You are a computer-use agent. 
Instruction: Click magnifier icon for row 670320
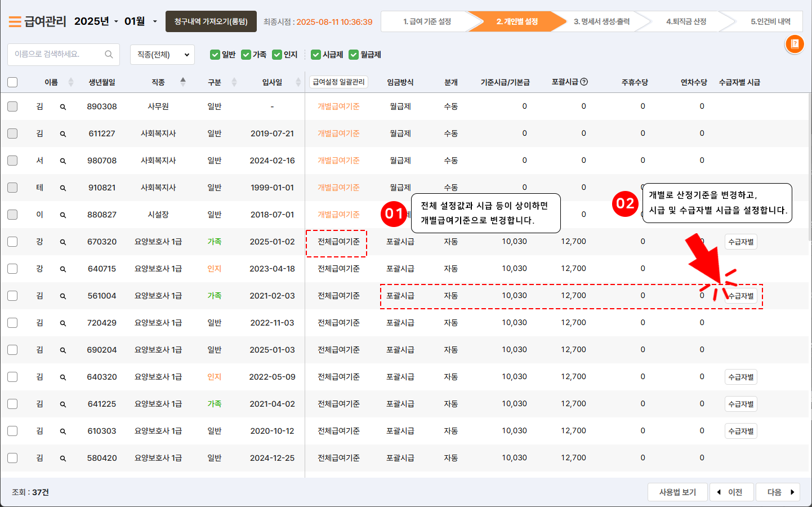[63, 242]
